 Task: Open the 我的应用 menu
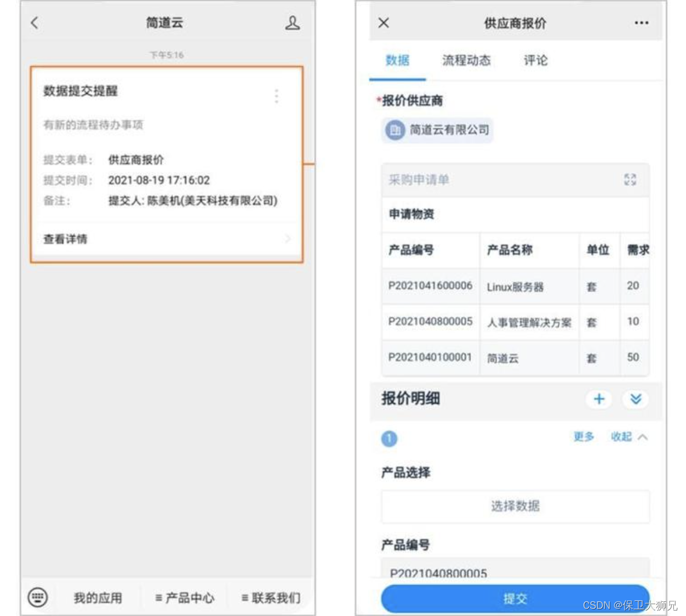pyautogui.click(x=98, y=598)
